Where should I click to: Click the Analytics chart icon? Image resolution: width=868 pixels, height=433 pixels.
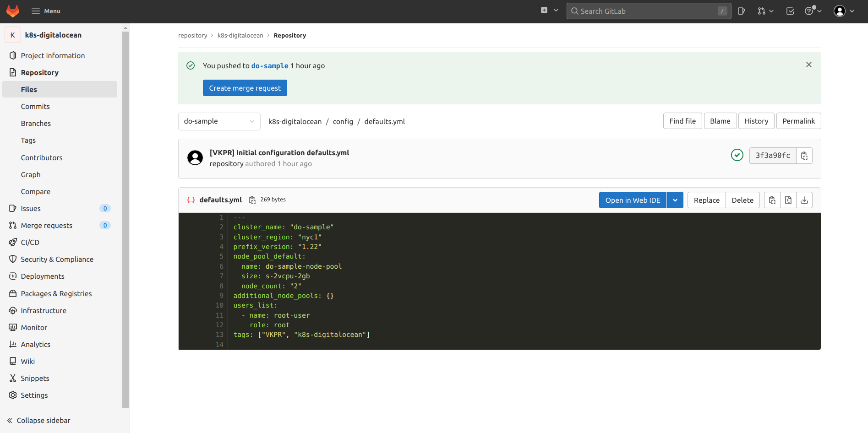[x=13, y=344]
